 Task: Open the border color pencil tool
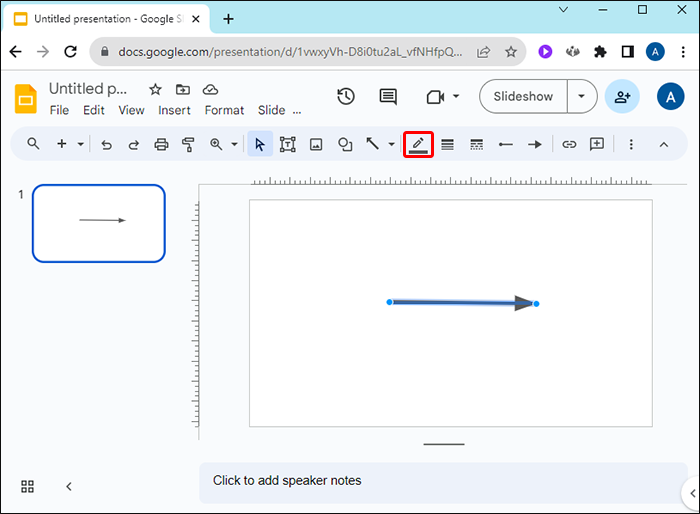pos(418,144)
